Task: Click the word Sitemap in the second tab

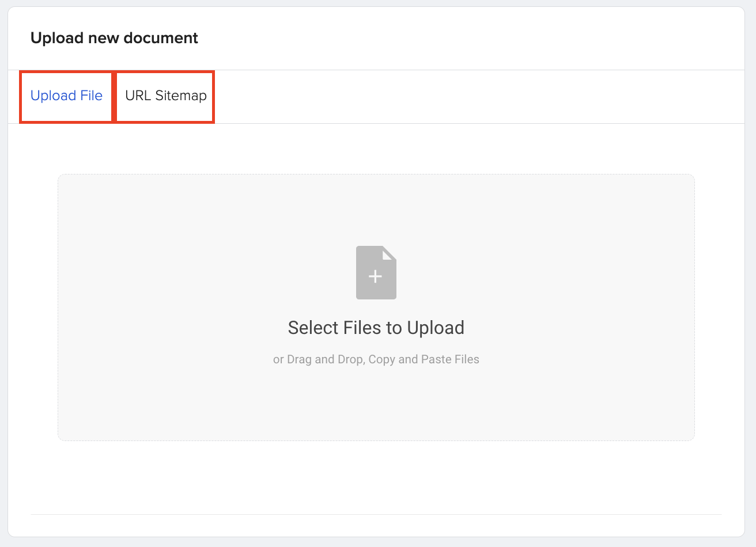Action: click(x=181, y=96)
